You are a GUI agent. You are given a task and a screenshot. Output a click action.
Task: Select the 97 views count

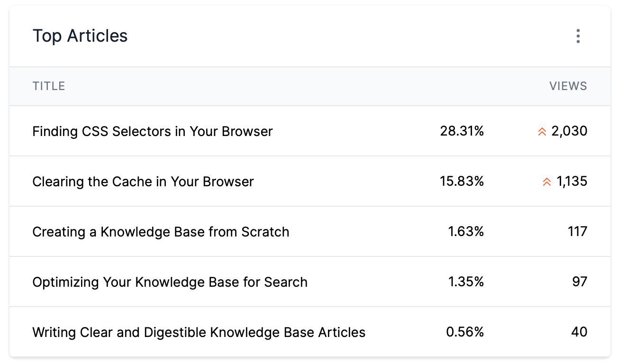click(580, 282)
